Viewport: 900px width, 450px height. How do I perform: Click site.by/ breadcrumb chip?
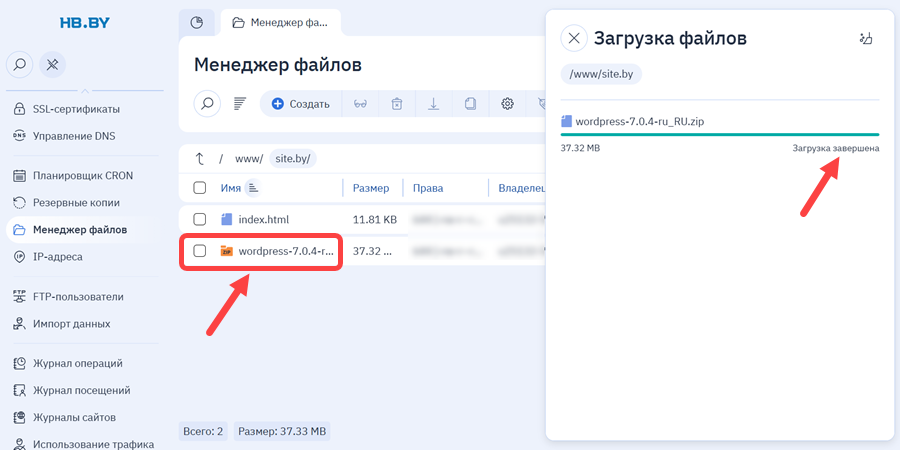tap(293, 159)
